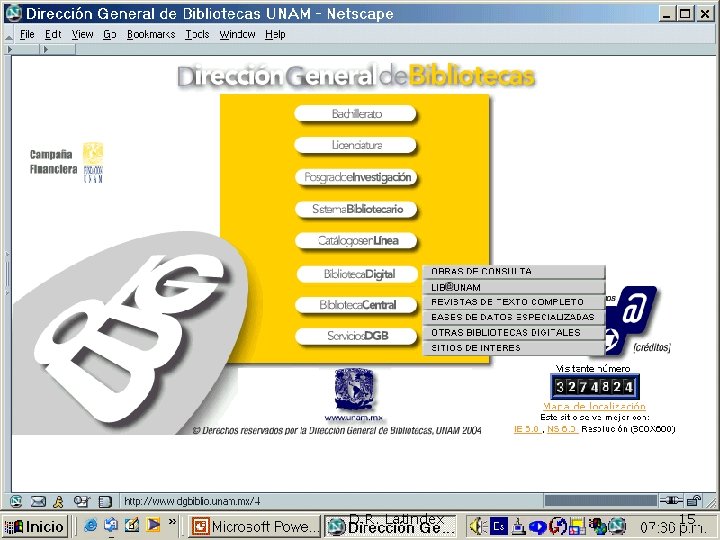Open the Go menu
The height and width of the screenshot is (540, 720).
(x=109, y=34)
